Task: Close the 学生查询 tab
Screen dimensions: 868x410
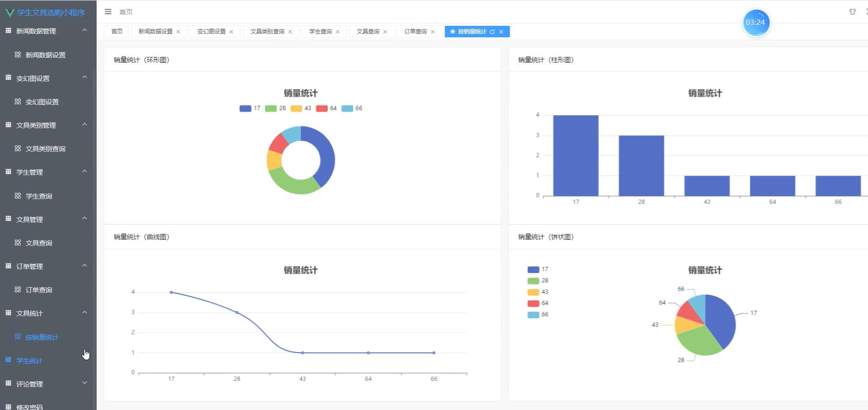Action: (x=338, y=32)
